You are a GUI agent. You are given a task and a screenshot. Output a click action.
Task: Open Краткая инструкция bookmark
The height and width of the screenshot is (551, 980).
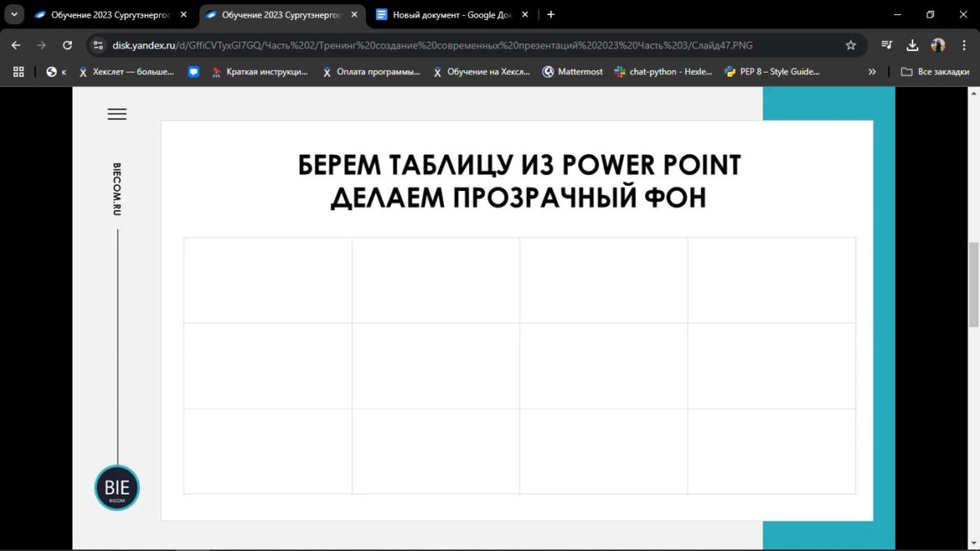pos(260,72)
